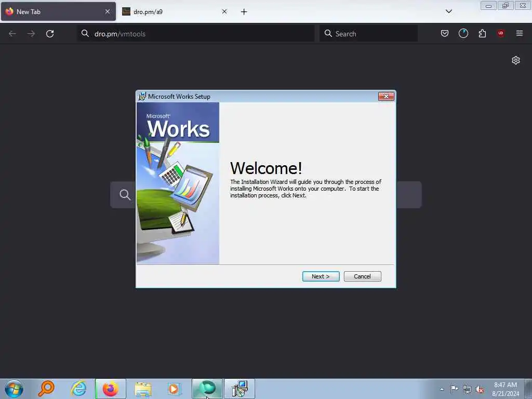The height and width of the screenshot is (399, 532).
Task: Go forward with the forward arrow
Action: 31,34
